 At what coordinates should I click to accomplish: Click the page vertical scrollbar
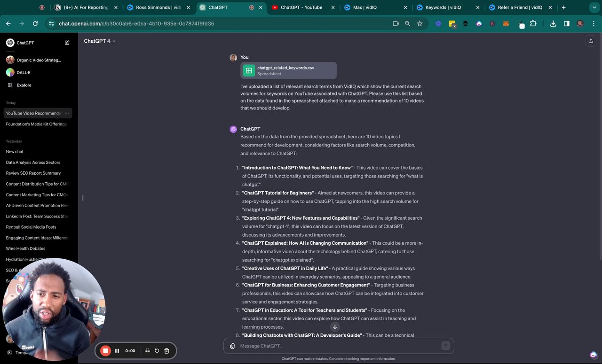pos(600,146)
